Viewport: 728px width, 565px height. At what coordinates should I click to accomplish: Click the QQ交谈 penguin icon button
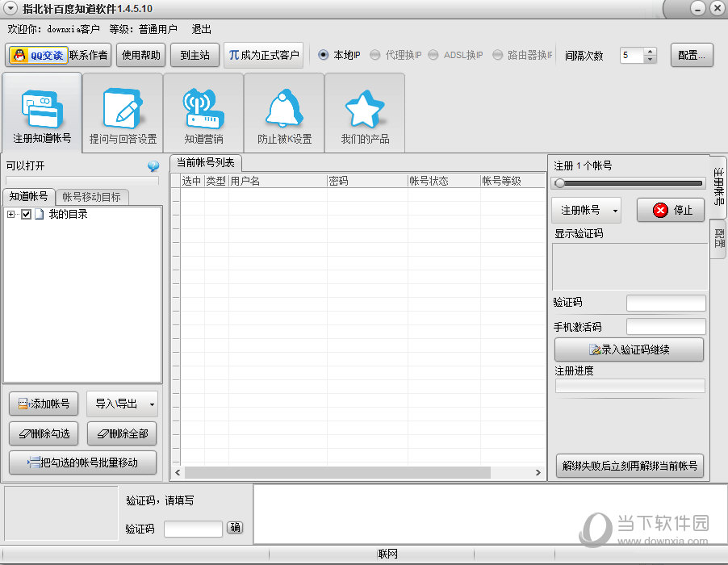click(x=39, y=55)
